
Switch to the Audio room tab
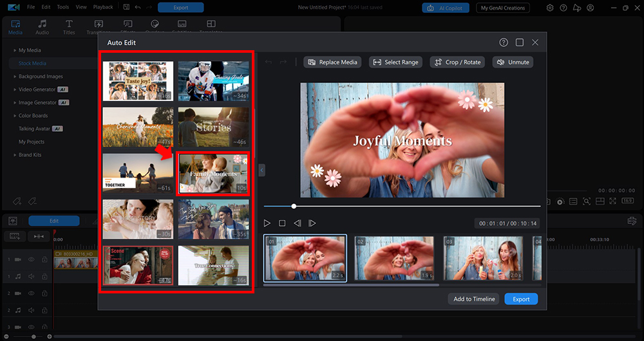click(x=43, y=26)
